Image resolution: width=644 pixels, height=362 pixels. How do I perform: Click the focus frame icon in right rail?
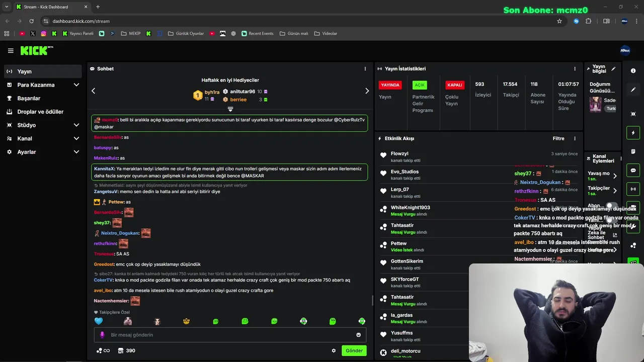pyautogui.click(x=633, y=114)
